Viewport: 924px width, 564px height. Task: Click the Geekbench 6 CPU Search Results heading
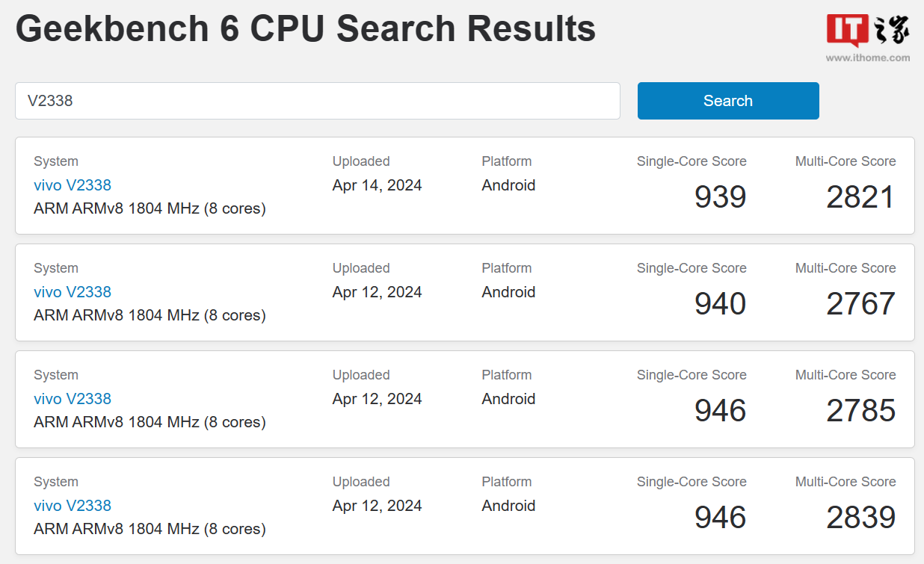tap(306, 29)
